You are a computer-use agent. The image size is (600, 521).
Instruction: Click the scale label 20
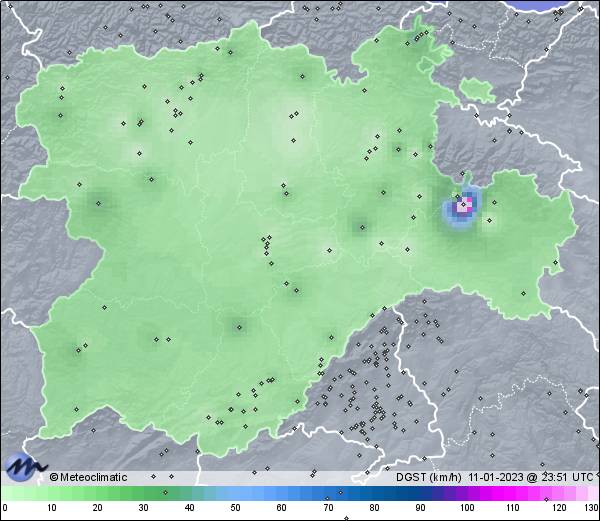point(98,508)
